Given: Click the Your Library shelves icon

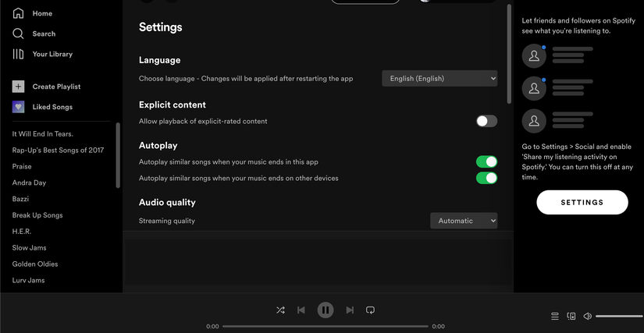Looking at the screenshot, I should [18, 54].
